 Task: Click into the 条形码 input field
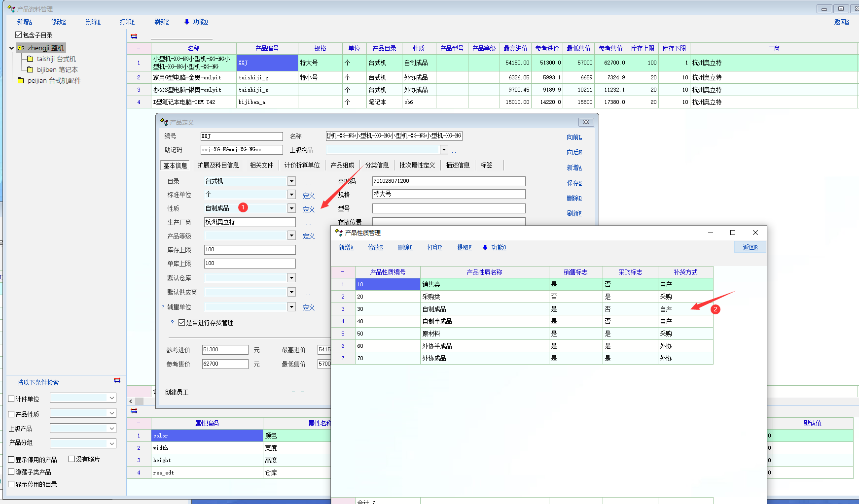coord(448,181)
